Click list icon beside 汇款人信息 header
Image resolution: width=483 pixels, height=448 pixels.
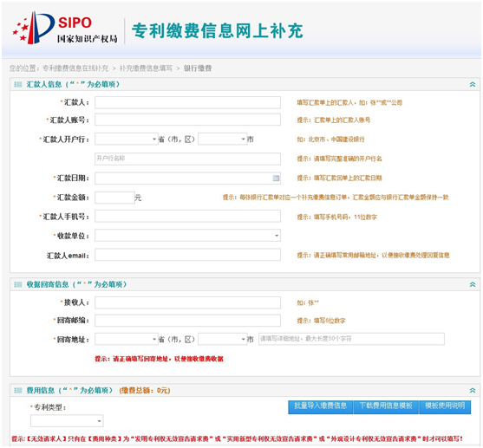tap(18, 84)
